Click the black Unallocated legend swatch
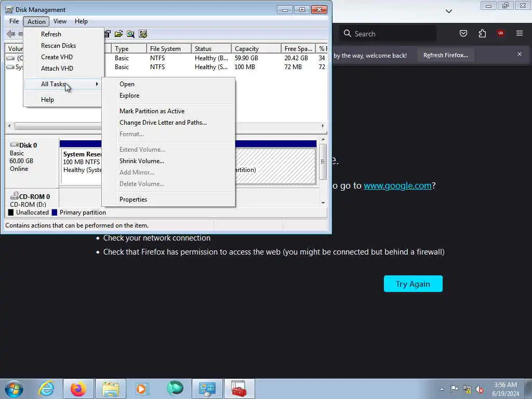 point(11,212)
